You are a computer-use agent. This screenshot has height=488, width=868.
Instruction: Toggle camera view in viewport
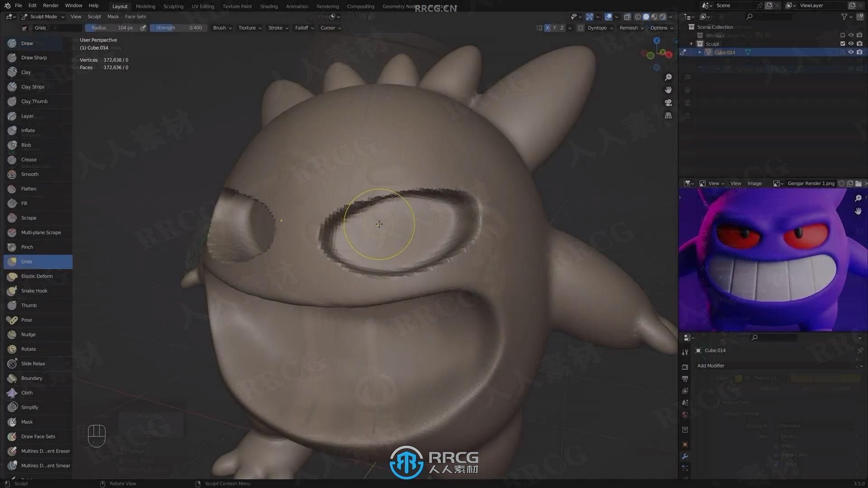pos(668,103)
